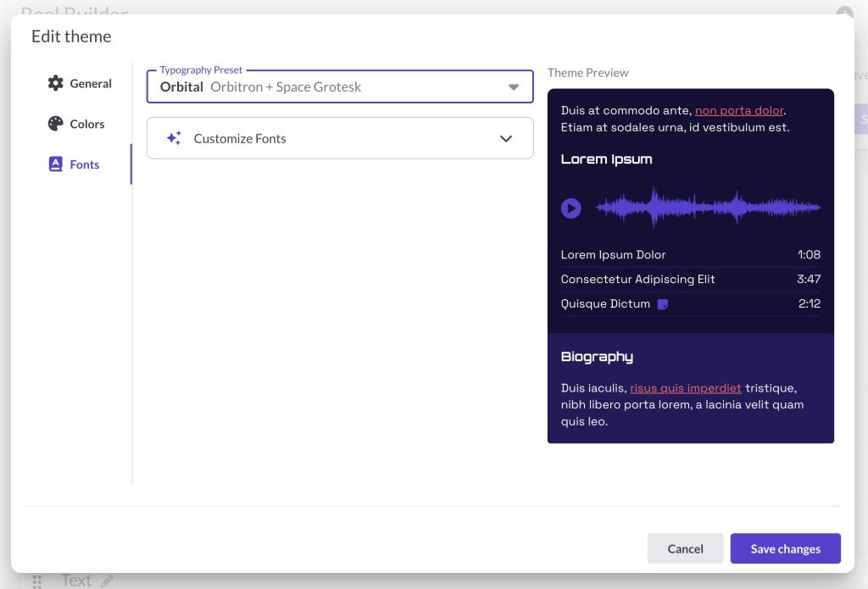Expand the Customize Fonts section

340,138
